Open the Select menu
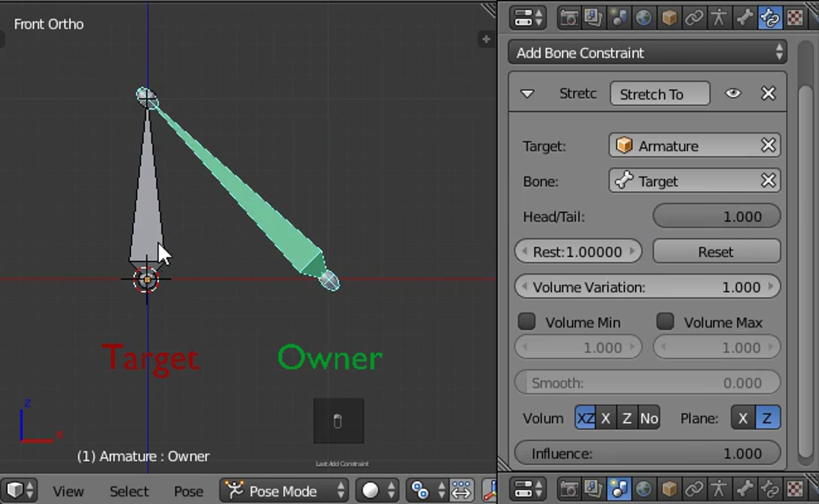This screenshot has height=504, width=819. [129, 491]
